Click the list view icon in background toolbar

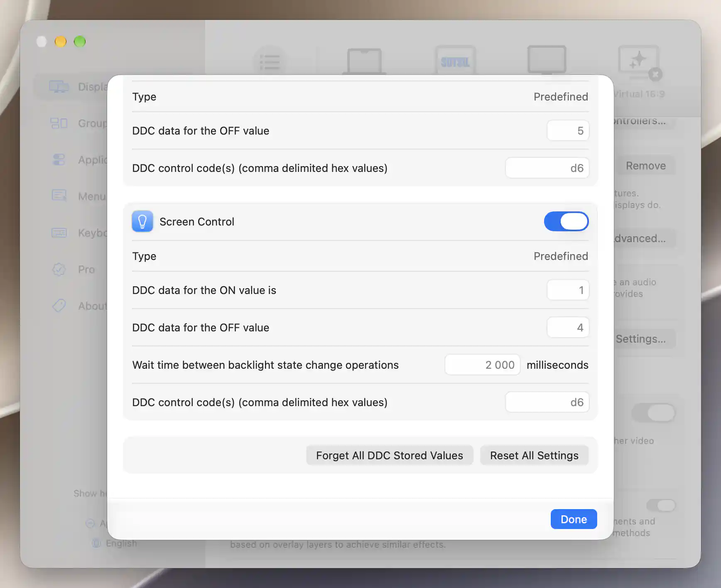270,62
